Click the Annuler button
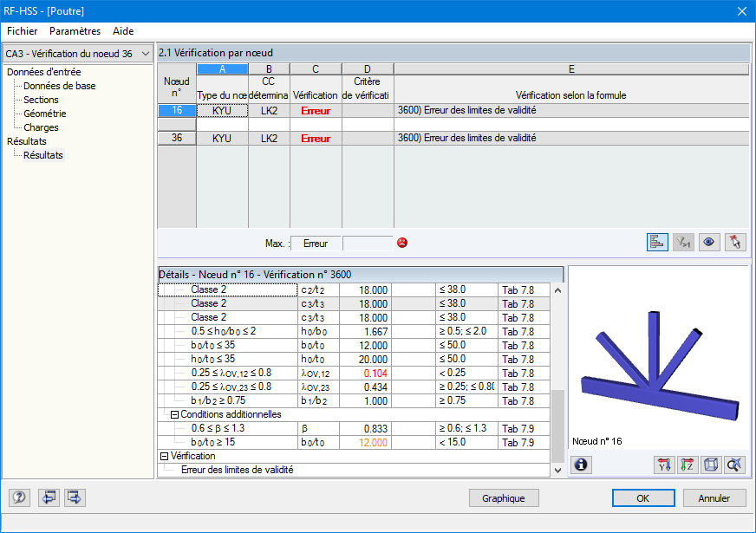Image resolution: width=756 pixels, height=533 pixels. point(714,497)
